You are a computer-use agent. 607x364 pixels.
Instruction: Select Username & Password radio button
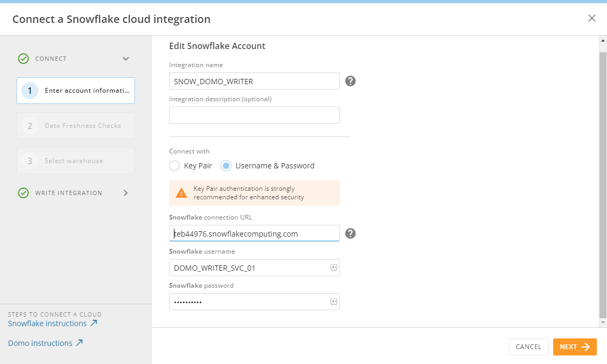point(226,166)
